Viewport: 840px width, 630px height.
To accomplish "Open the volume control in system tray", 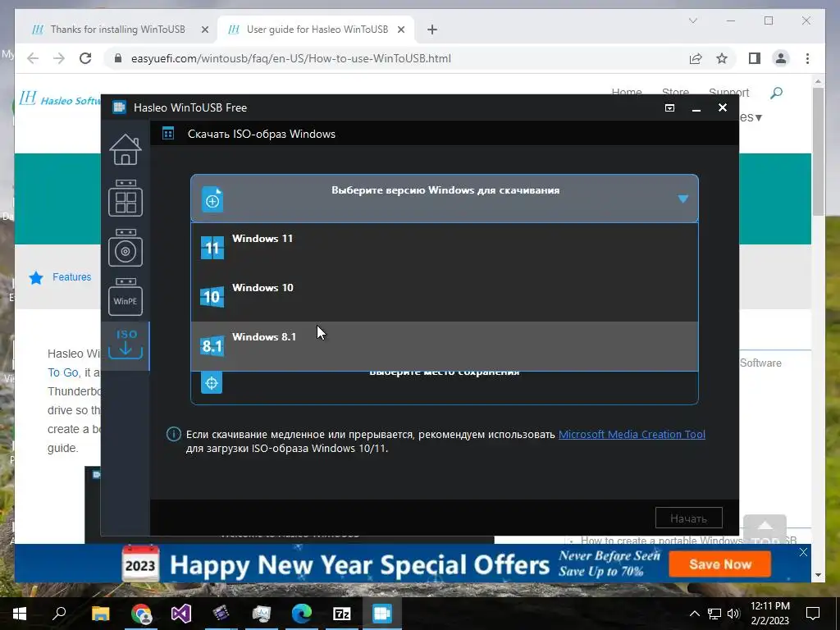I will click(x=733, y=614).
